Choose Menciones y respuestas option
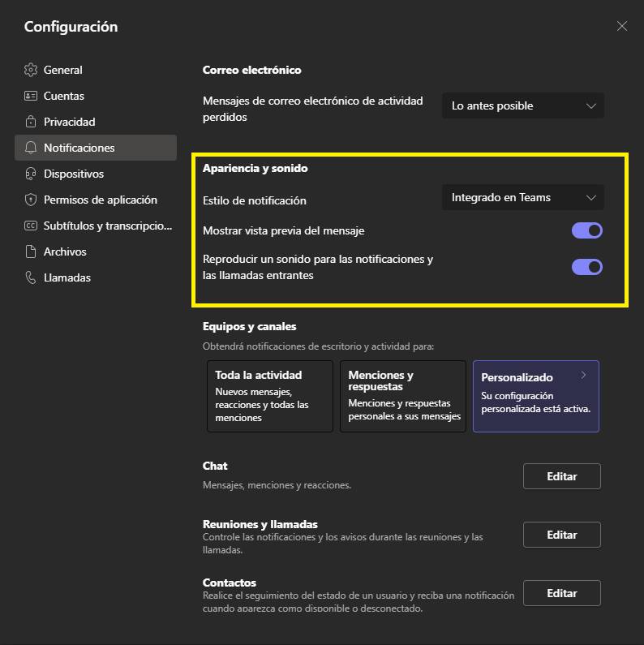 point(403,396)
